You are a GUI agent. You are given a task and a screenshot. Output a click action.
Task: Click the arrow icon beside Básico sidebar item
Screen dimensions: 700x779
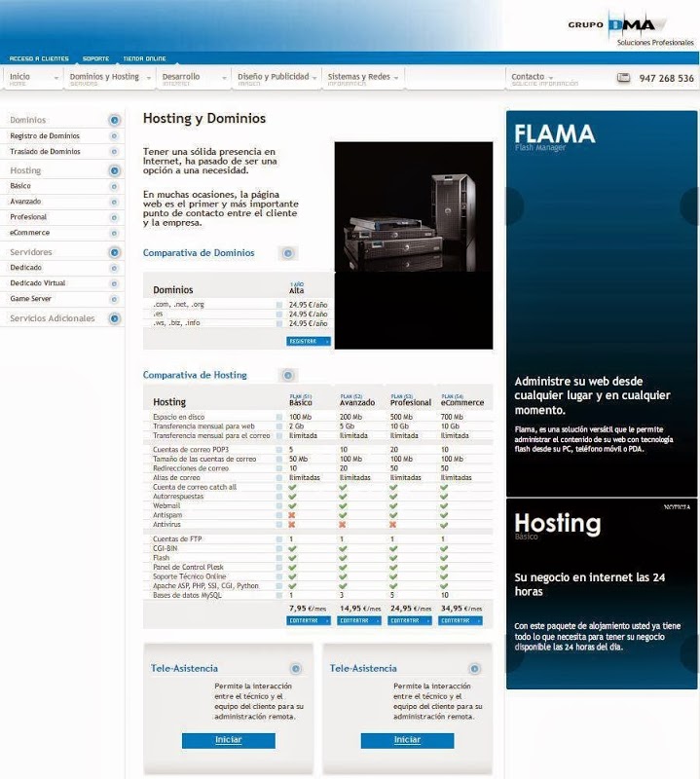click(x=114, y=186)
